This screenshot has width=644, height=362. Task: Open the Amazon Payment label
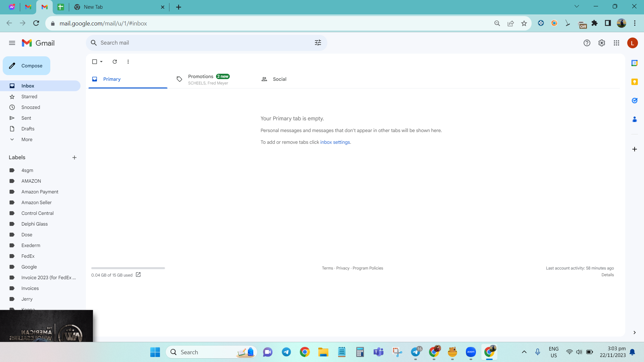pos(40,192)
